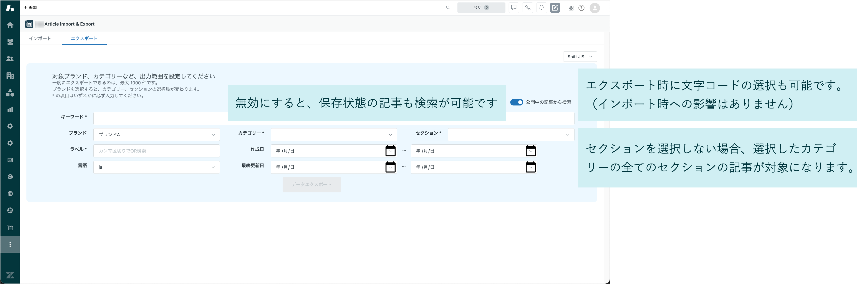Click text 一度にエクスポートできるのは、最大 1000 件です。
The height and width of the screenshot is (284, 868).
[105, 83]
